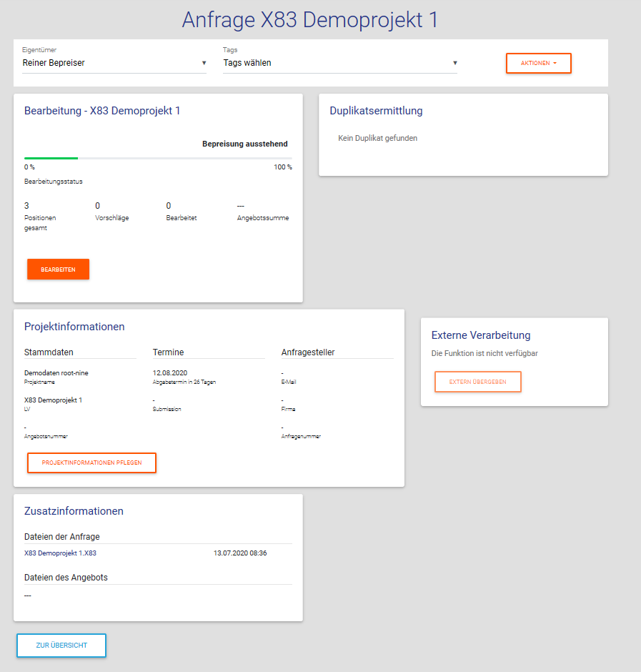Select the Demodaten root-nine project name

56,373
